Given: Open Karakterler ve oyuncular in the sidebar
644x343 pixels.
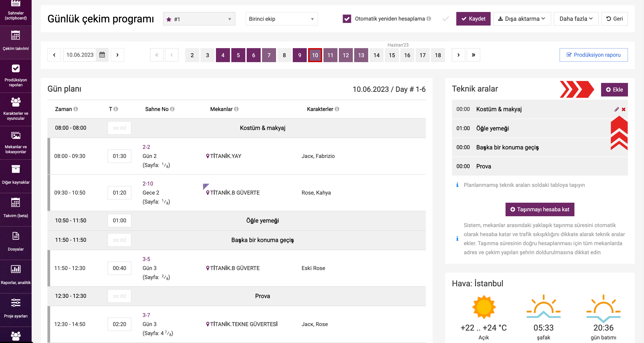Looking at the screenshot, I should tap(16, 109).
